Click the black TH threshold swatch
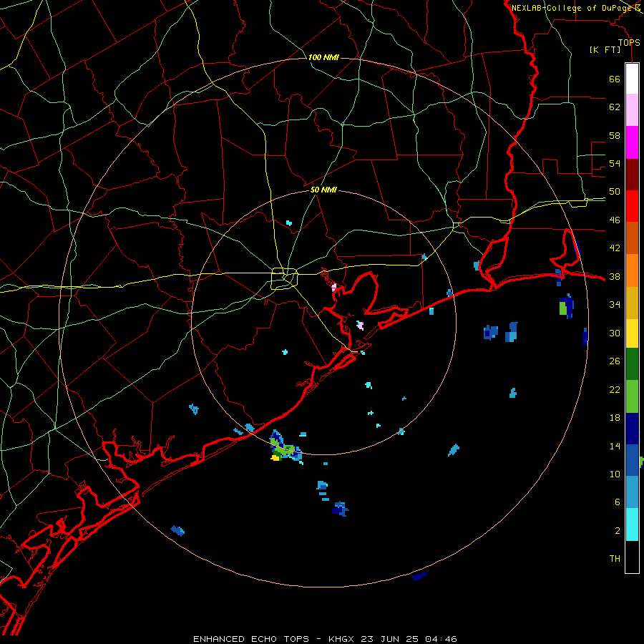Image resolution: width=644 pixels, height=644 pixels. pos(632,557)
